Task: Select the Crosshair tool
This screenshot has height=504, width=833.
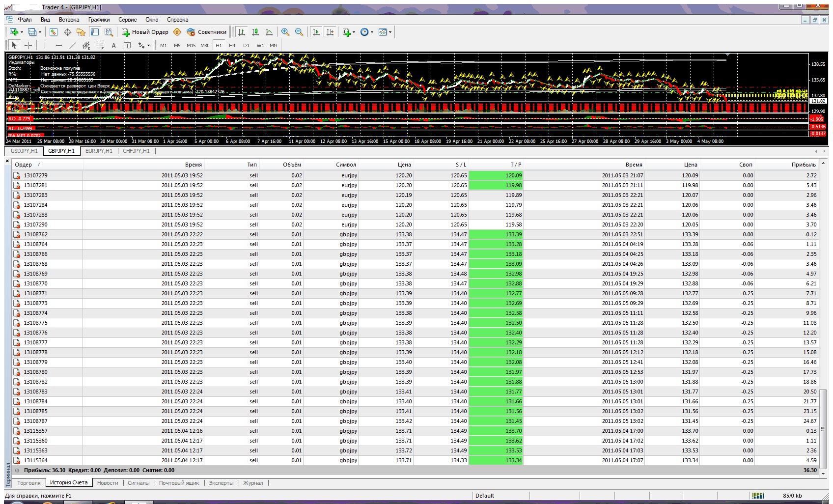Action: click(x=28, y=45)
